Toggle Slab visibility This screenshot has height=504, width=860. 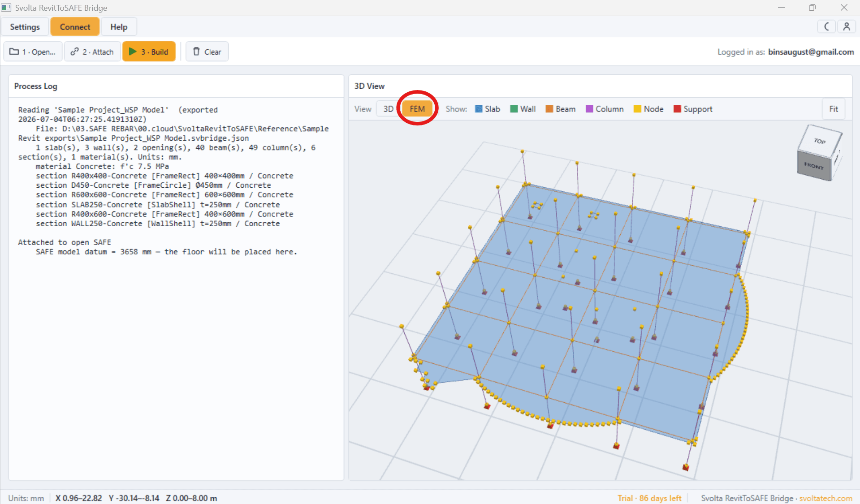pyautogui.click(x=488, y=109)
